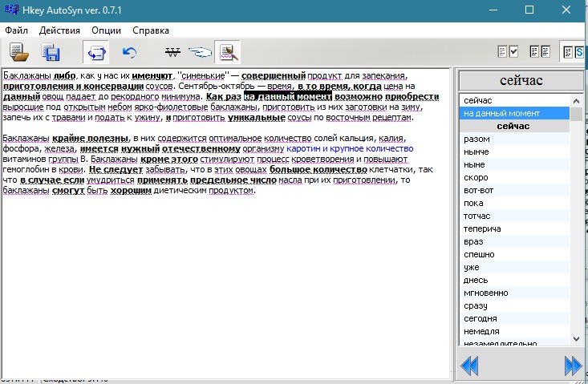This screenshot has height=384, width=588.
Task: Maximize the Hkey AutoSyn window
Action: (x=529, y=10)
